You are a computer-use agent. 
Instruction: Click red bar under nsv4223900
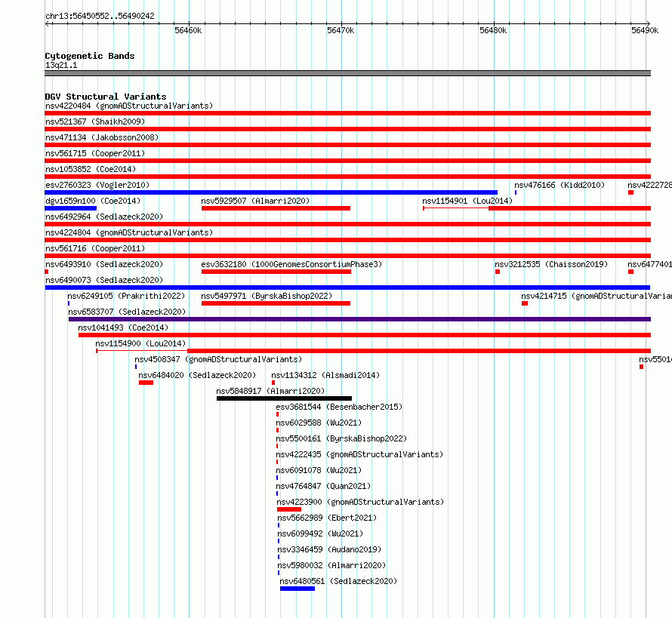point(289,509)
